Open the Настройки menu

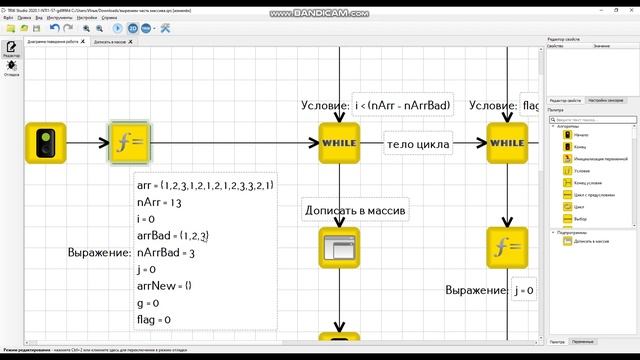(87, 18)
